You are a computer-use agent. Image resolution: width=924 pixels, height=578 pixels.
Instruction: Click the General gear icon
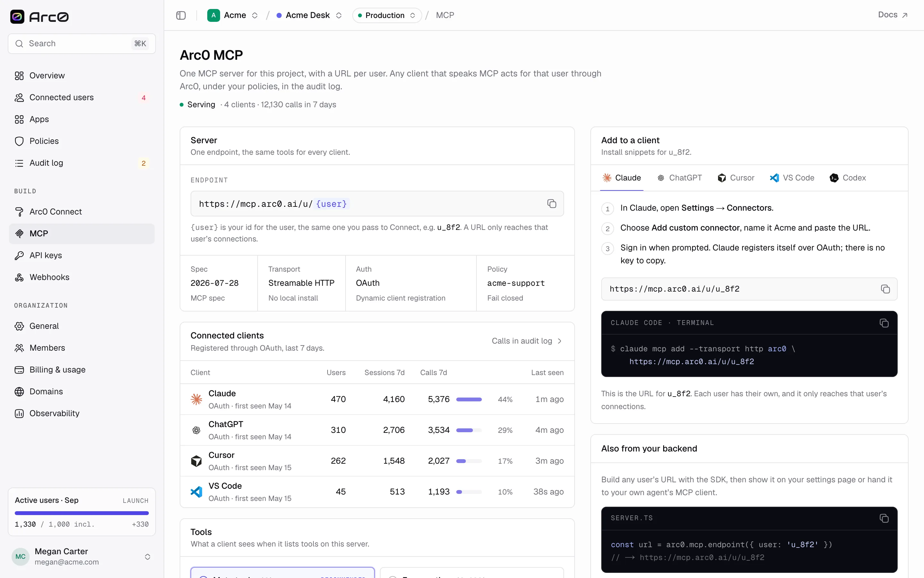pyautogui.click(x=19, y=326)
